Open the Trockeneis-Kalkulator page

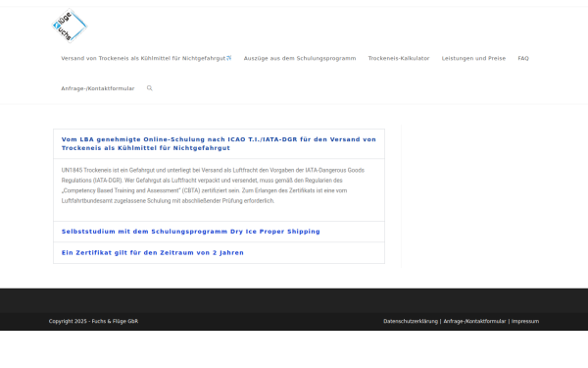coord(399,58)
